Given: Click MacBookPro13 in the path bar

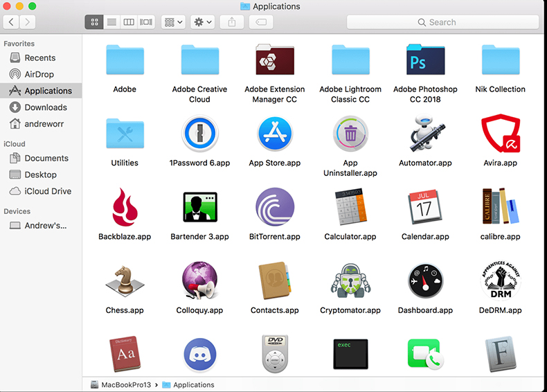Looking at the screenshot, I should tap(121, 384).
